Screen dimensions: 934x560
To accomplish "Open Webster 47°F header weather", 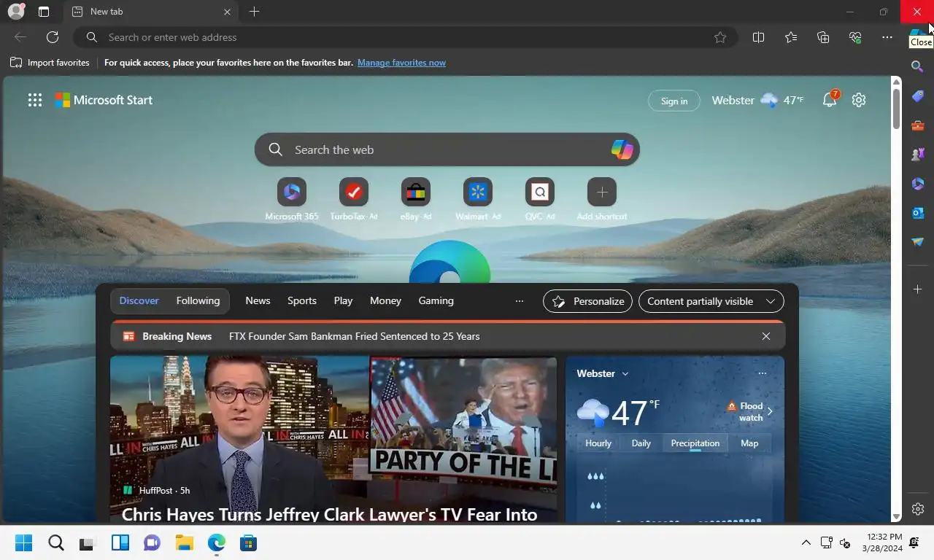I will click(x=757, y=101).
